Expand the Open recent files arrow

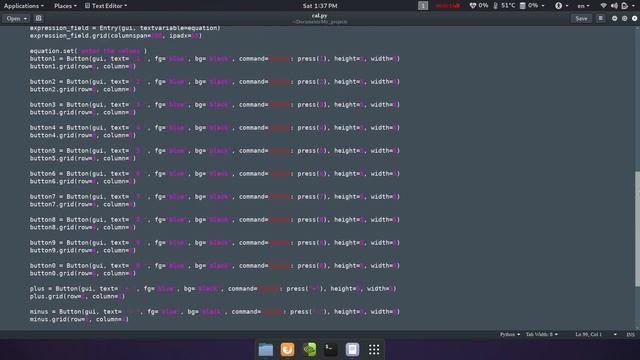[25, 18]
